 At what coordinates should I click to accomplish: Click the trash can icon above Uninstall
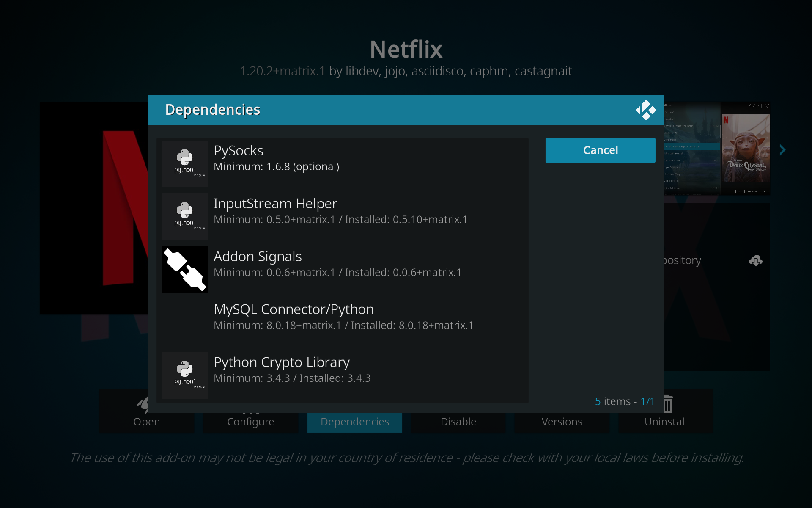click(x=667, y=404)
